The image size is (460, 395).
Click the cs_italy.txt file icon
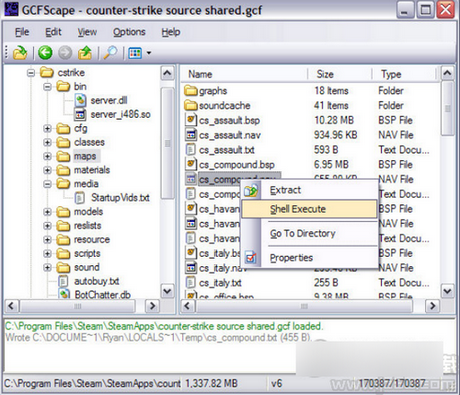click(x=191, y=283)
